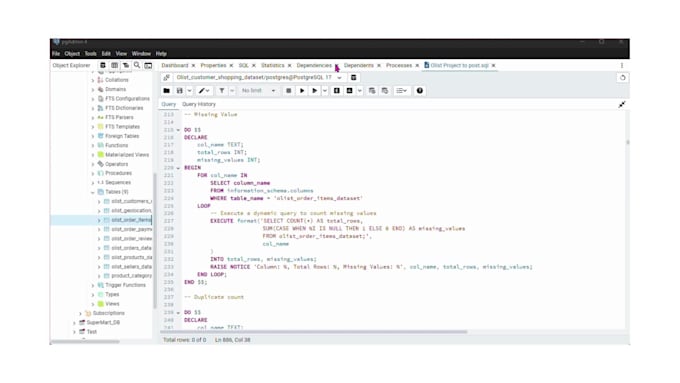The height and width of the screenshot is (383, 680).
Task: Fold the DO block at line 215
Action: (178, 130)
